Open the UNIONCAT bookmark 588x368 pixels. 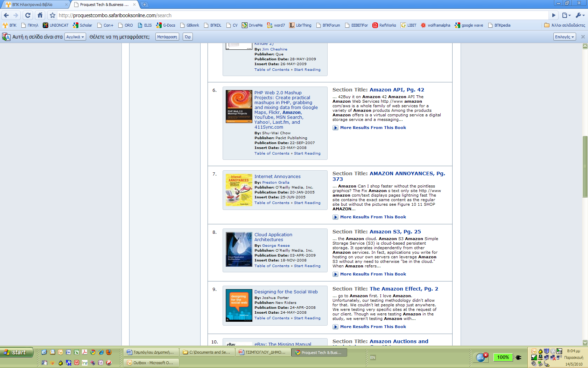click(x=56, y=25)
